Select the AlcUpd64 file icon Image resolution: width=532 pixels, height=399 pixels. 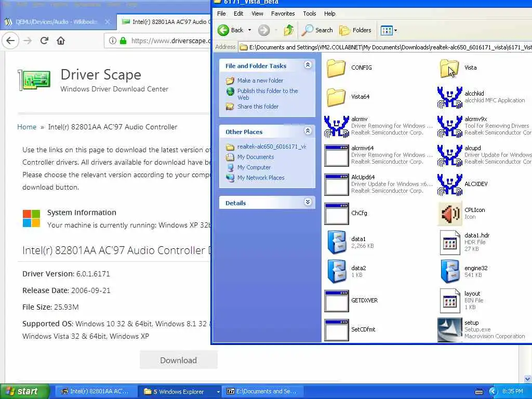[x=336, y=185]
